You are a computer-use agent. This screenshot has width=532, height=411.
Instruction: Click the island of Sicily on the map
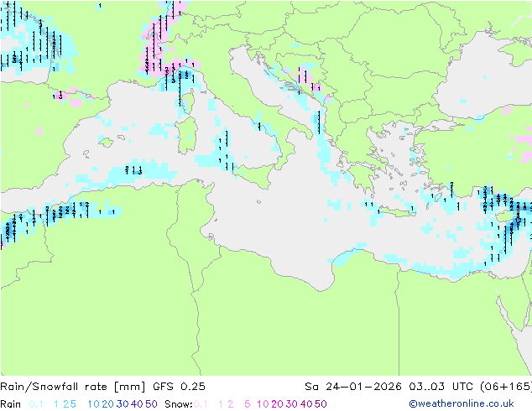[254, 174]
